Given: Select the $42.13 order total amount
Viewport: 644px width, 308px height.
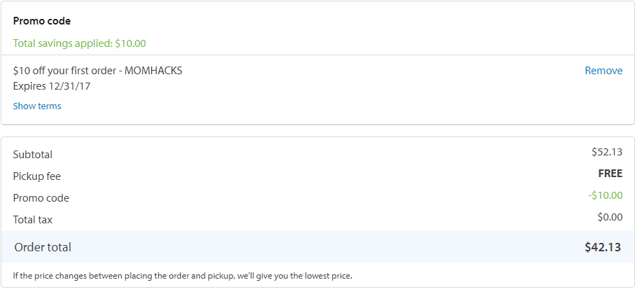Looking at the screenshot, I should pos(601,247).
